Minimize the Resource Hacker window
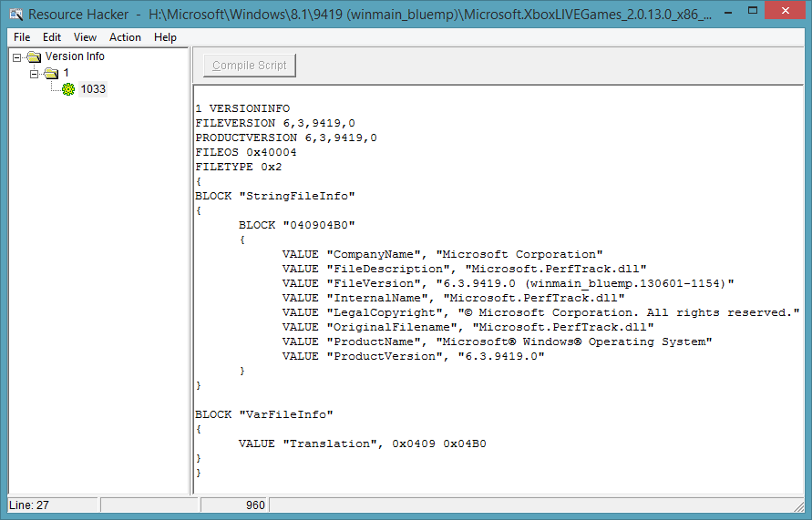812x520 pixels. (x=728, y=11)
